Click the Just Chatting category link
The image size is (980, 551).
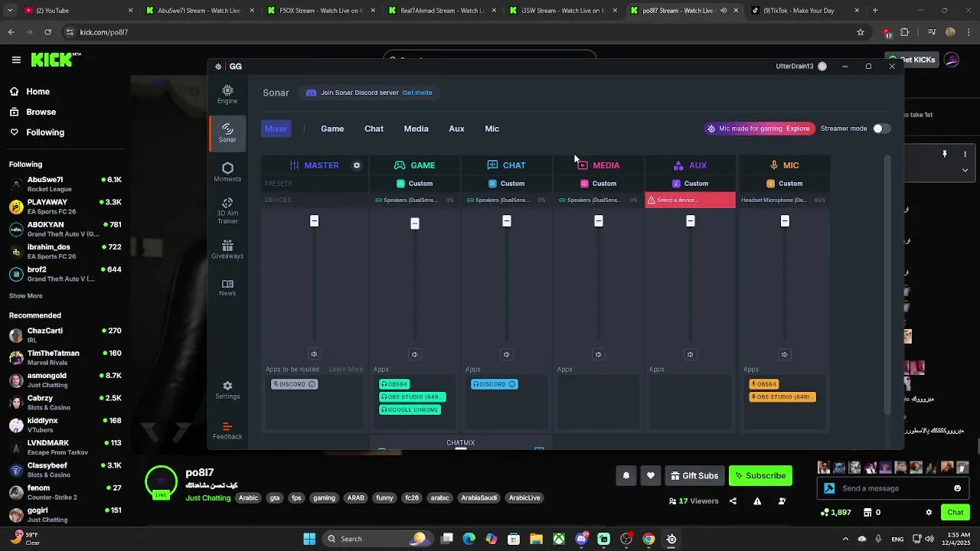(x=207, y=498)
